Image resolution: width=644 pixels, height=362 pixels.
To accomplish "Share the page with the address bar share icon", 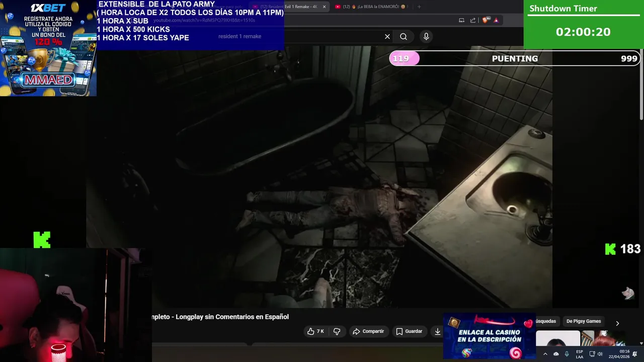I will pyautogui.click(x=473, y=20).
